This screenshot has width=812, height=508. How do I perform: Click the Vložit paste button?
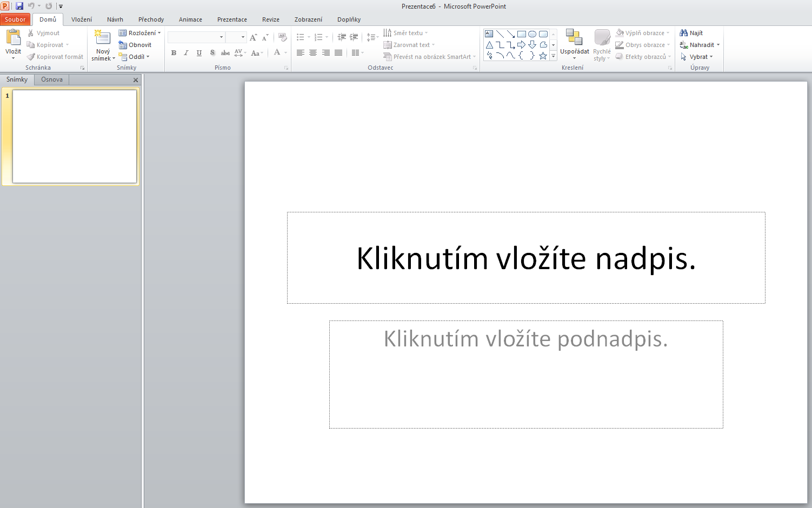13,44
